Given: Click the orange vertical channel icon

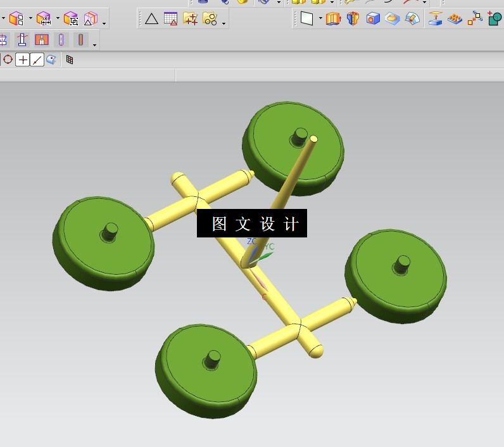Looking at the screenshot, I should pyautogui.click(x=80, y=40).
